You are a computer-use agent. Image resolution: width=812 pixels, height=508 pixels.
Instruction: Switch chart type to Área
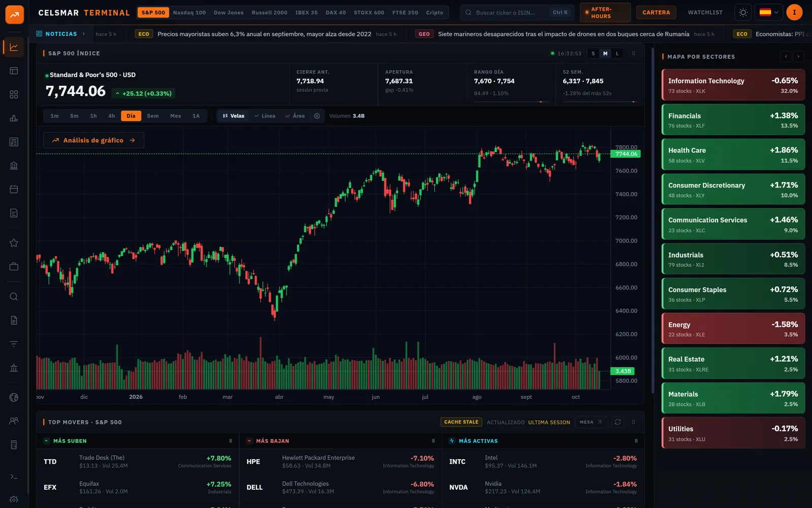[x=295, y=116]
